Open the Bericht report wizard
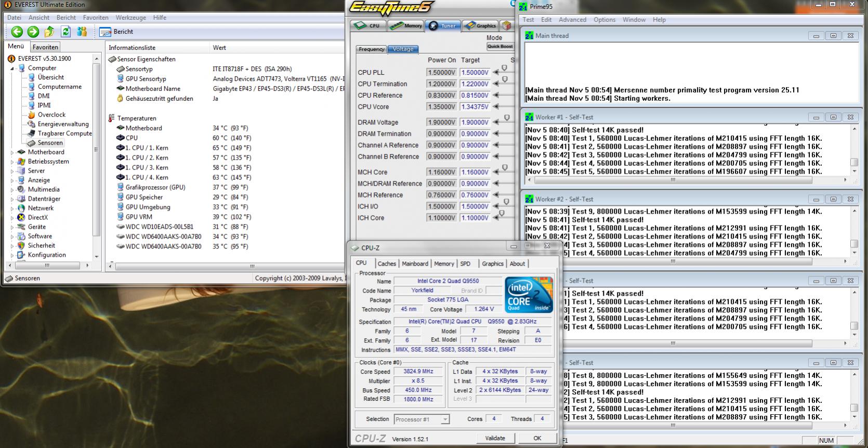 [x=116, y=32]
